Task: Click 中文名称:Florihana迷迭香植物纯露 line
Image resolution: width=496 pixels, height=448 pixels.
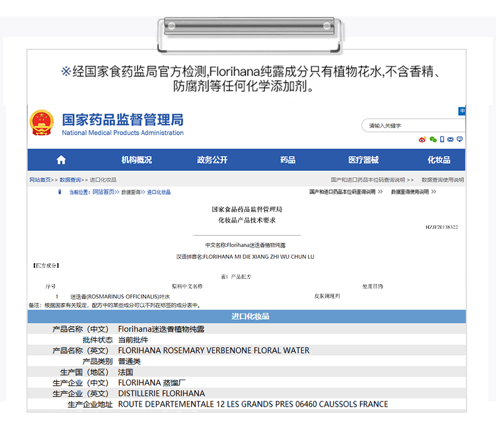Action: 245,245
